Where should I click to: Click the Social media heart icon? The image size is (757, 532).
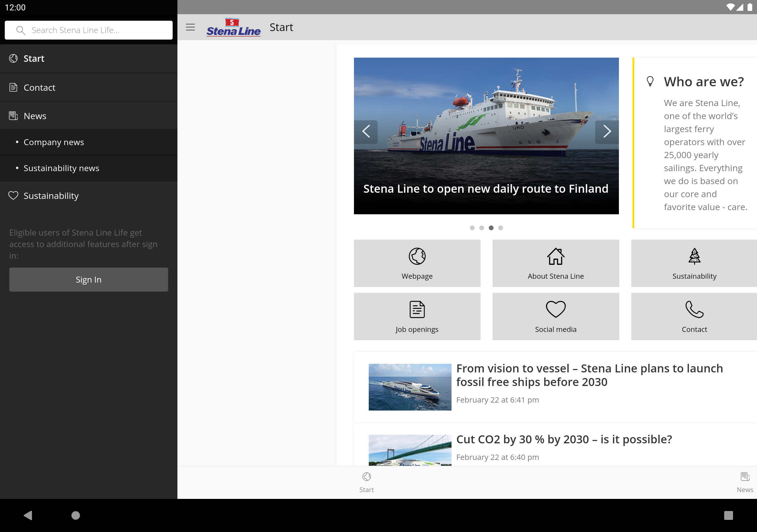point(556,309)
